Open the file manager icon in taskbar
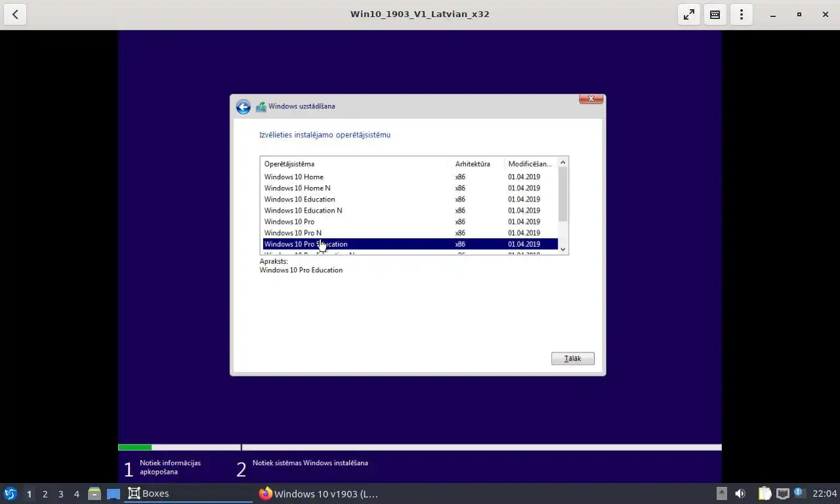This screenshot has width=840, height=504. click(x=94, y=493)
